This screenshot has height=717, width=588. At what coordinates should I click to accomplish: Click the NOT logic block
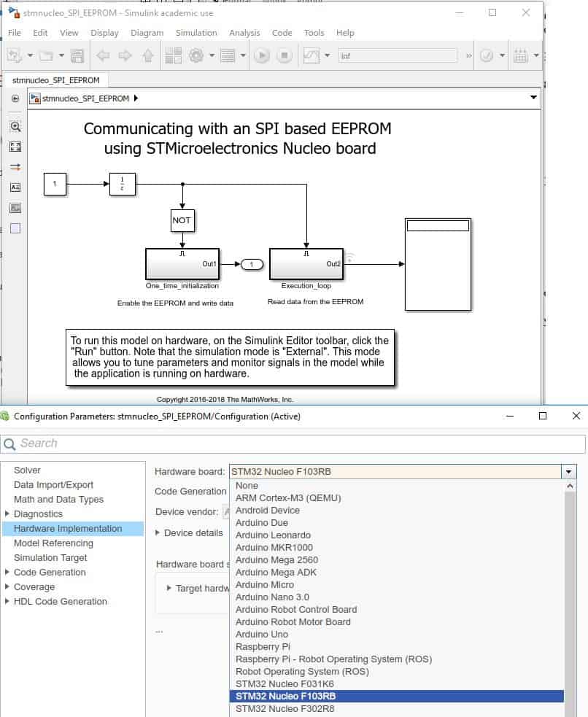tap(182, 220)
